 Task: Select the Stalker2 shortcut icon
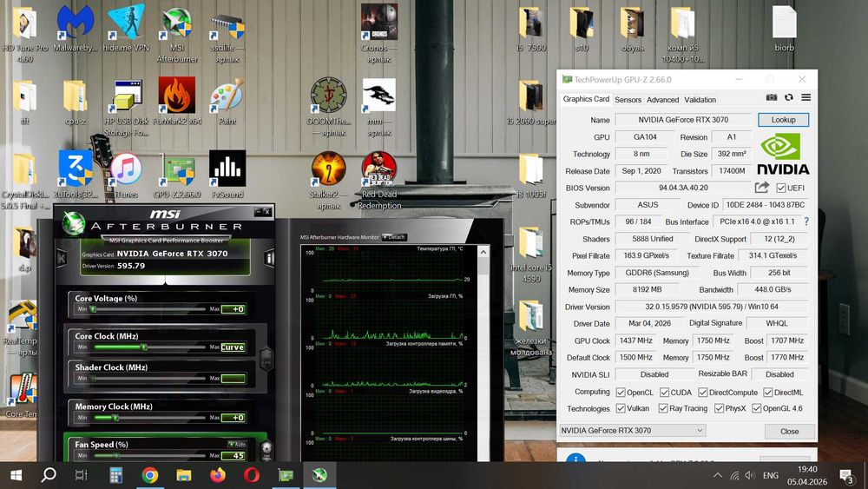[x=329, y=180]
